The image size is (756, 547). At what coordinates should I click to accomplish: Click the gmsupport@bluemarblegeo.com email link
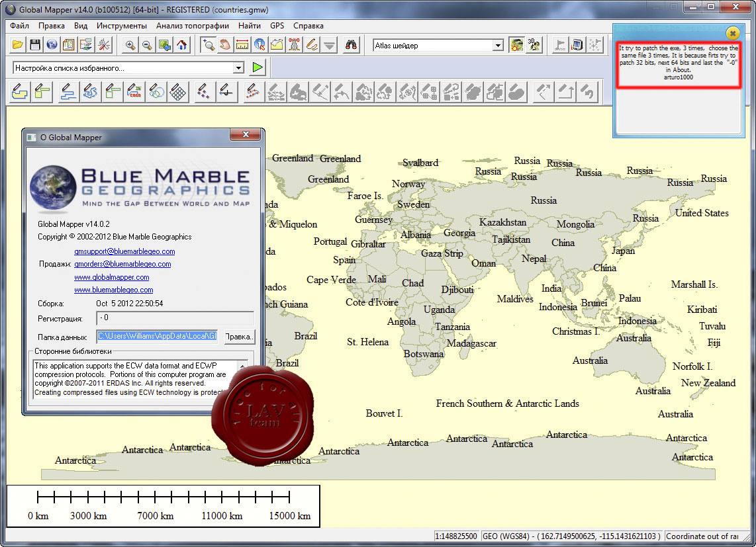[x=124, y=251]
